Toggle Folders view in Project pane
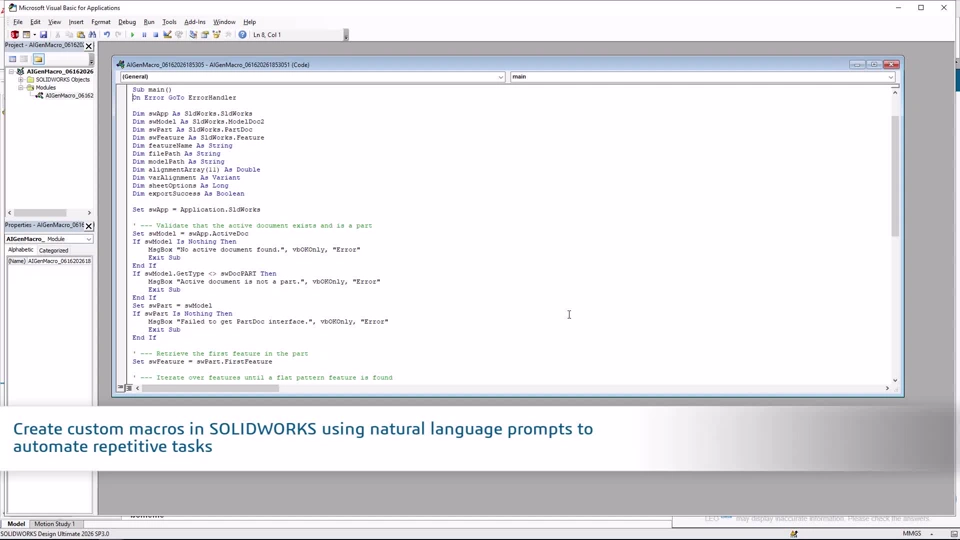The width and height of the screenshot is (960, 540). pos(38,59)
